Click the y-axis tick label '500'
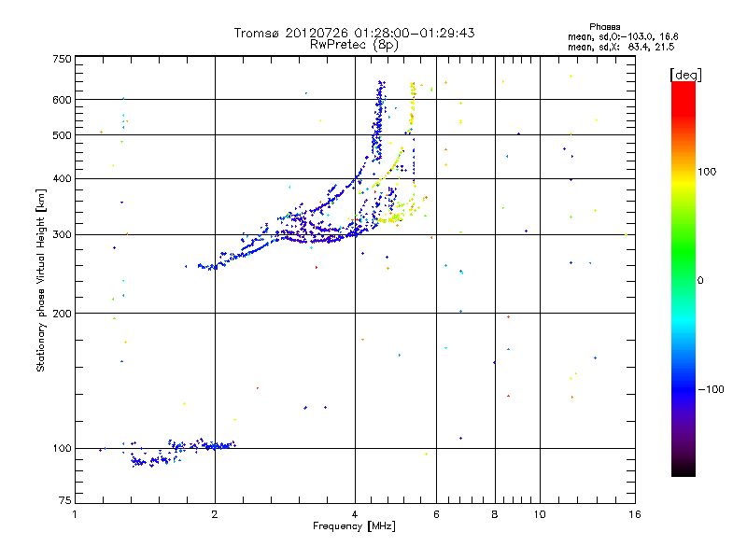The width and height of the screenshot is (747, 560). pyautogui.click(x=62, y=135)
